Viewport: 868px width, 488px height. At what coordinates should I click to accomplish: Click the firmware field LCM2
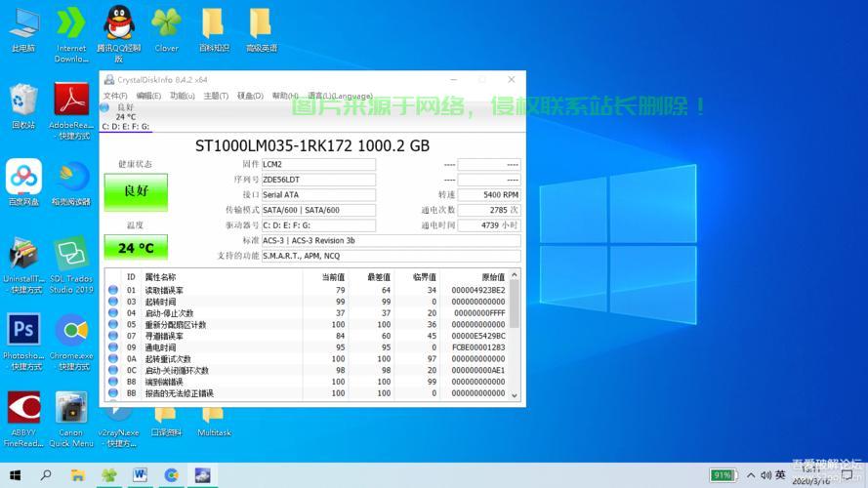318,164
